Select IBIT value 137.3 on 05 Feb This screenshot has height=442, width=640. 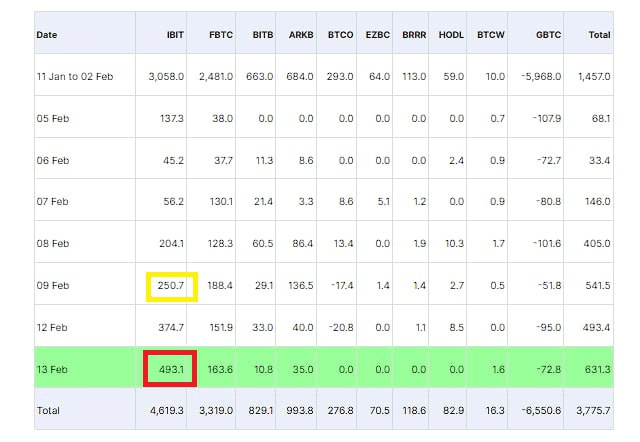(x=172, y=118)
